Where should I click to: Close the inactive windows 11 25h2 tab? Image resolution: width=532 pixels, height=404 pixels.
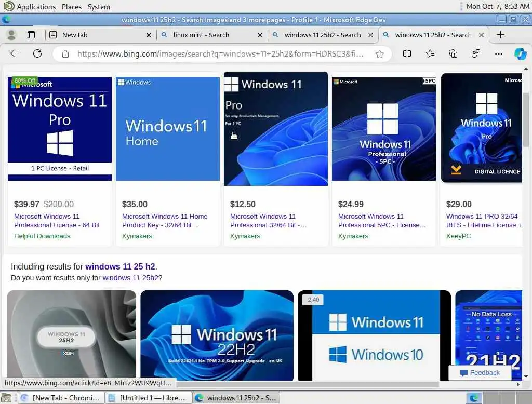click(x=370, y=35)
